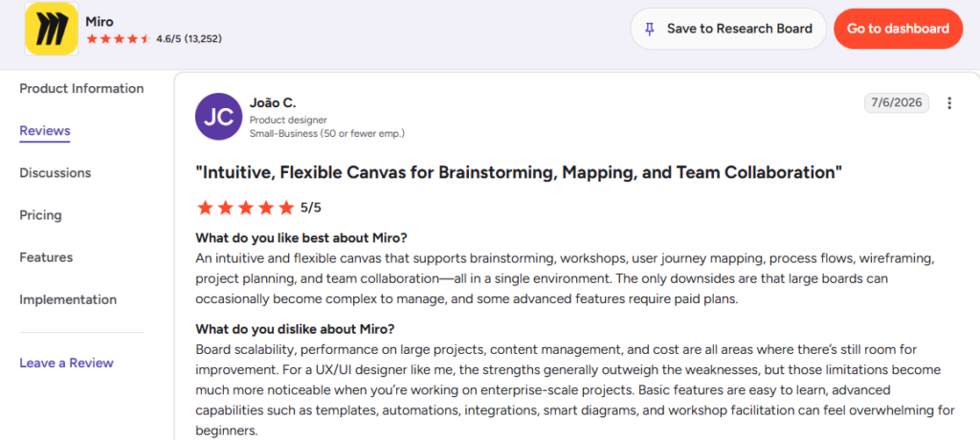Open the Implementation section
This screenshot has height=440, width=980.
click(68, 299)
